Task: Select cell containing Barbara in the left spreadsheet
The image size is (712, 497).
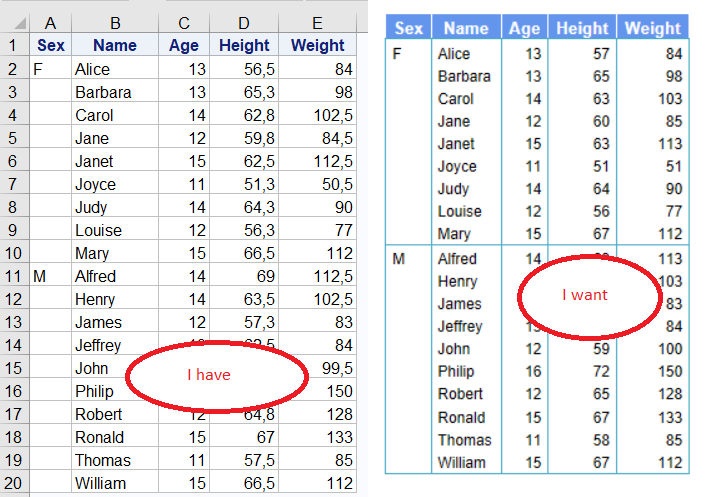Action: click(115, 92)
